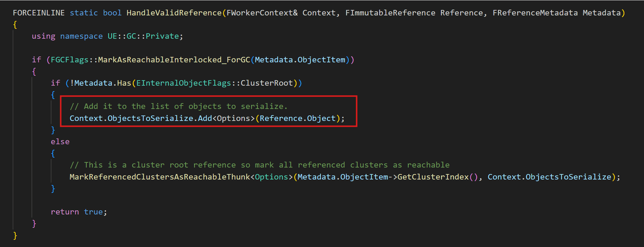The width and height of the screenshot is (644, 247).
Task: Click the FORCEINLINE keyword
Action: tap(39, 13)
